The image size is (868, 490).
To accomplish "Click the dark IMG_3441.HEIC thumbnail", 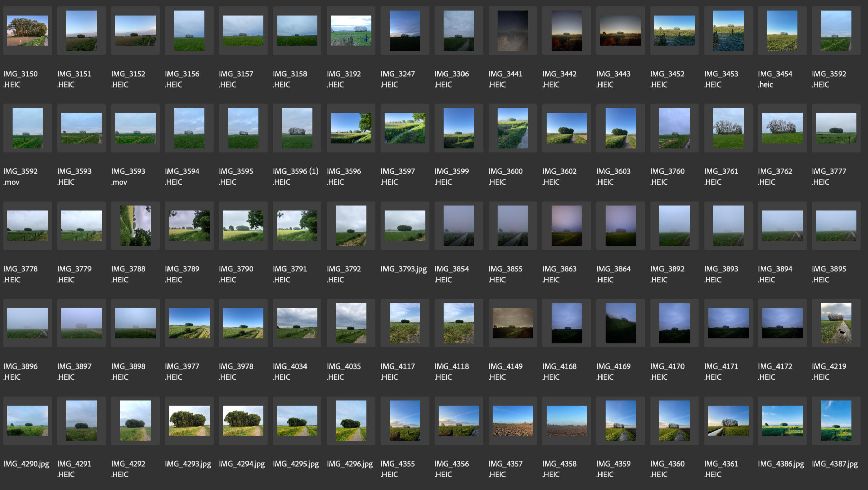I will 513,31.
